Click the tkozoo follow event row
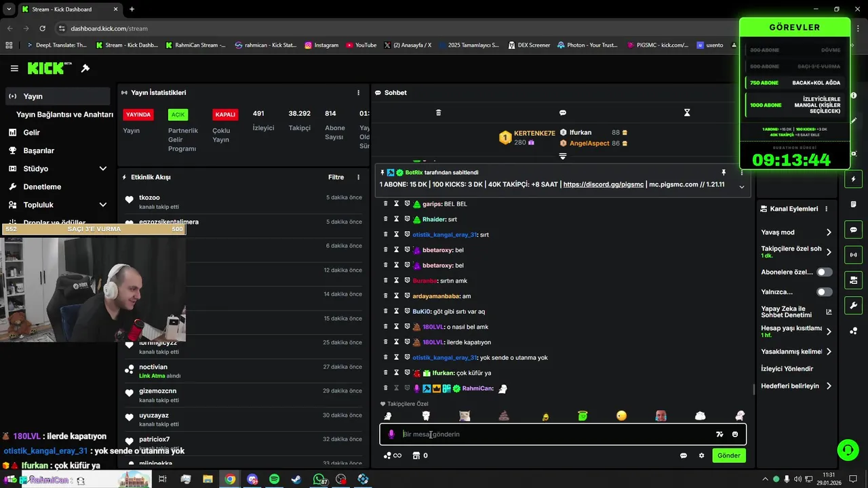868x488 pixels. tap(244, 202)
